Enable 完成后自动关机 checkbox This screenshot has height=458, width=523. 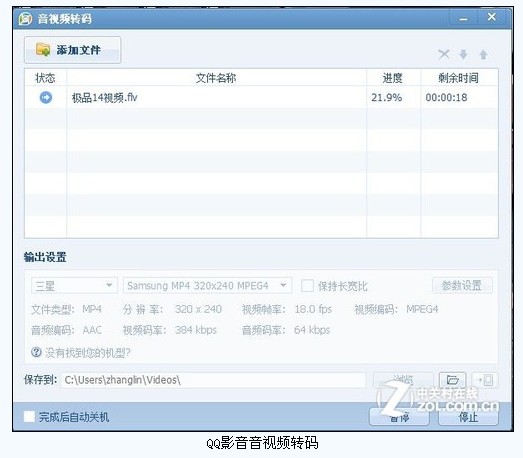[x=29, y=416]
